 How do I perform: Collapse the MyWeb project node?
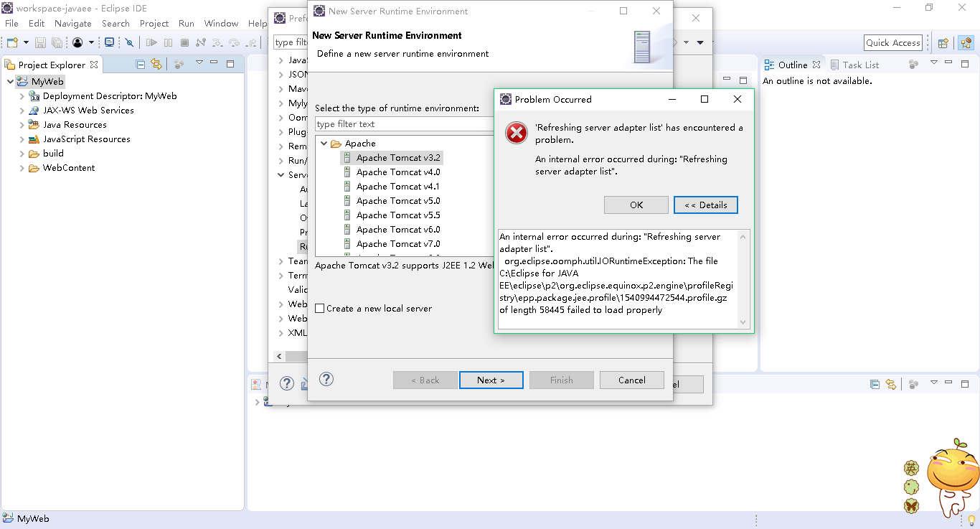pos(10,81)
